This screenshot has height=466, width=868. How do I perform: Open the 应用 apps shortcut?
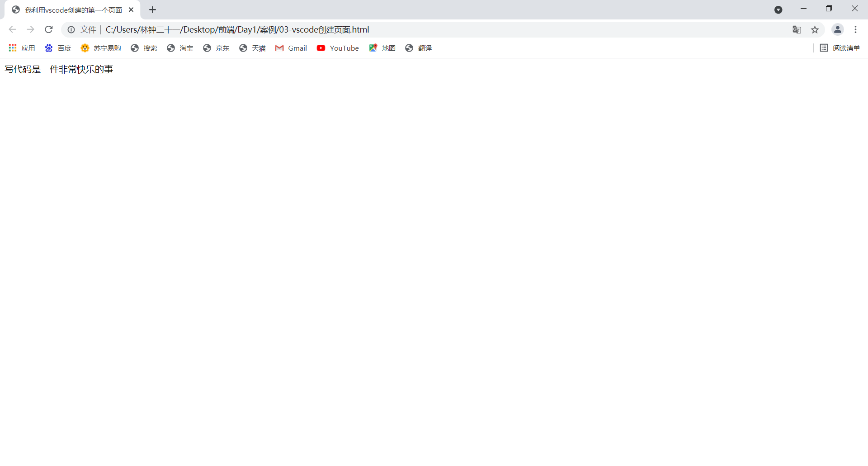[22, 48]
